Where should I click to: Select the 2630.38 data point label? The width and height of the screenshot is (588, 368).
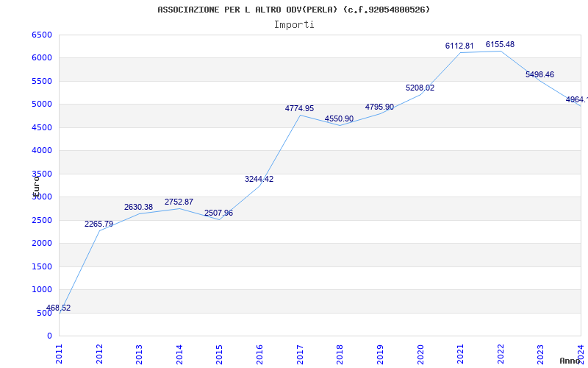pos(138,208)
